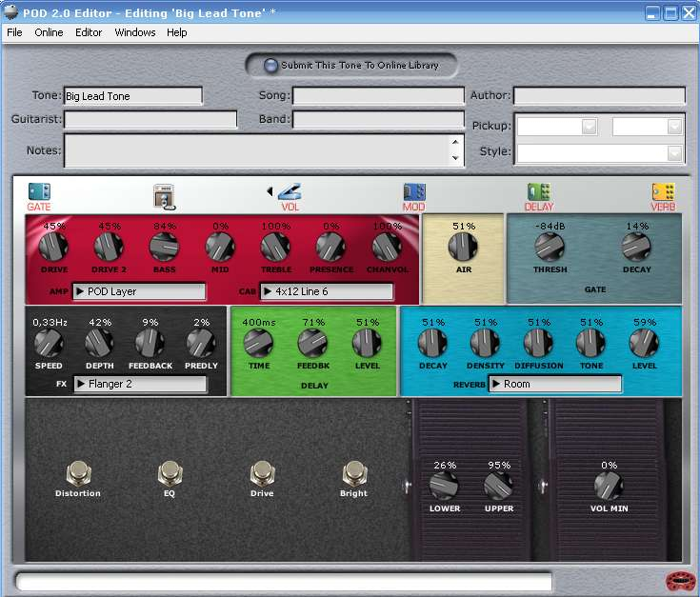Click Submit This Tone To Online Library
The width and height of the screenshot is (700, 597).
[351, 66]
